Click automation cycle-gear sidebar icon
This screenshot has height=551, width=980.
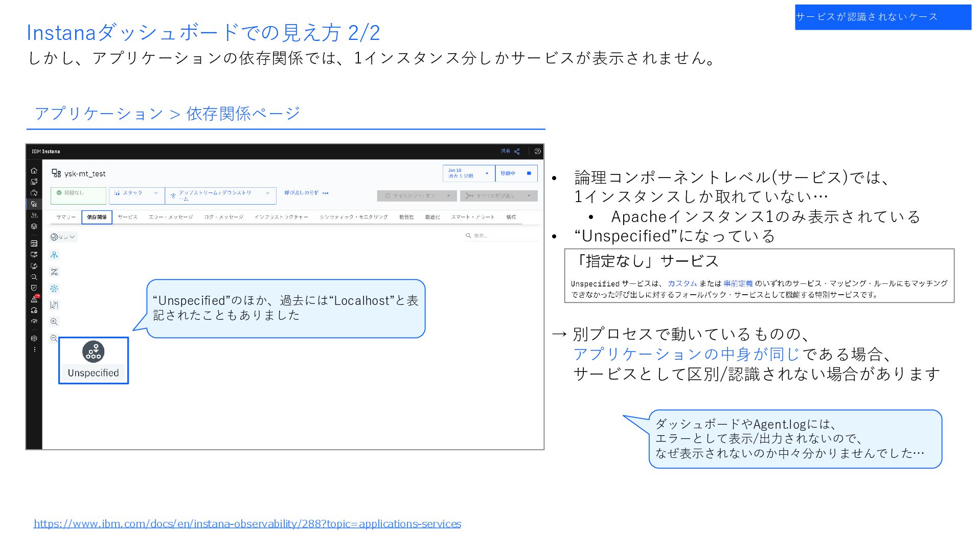point(34,310)
